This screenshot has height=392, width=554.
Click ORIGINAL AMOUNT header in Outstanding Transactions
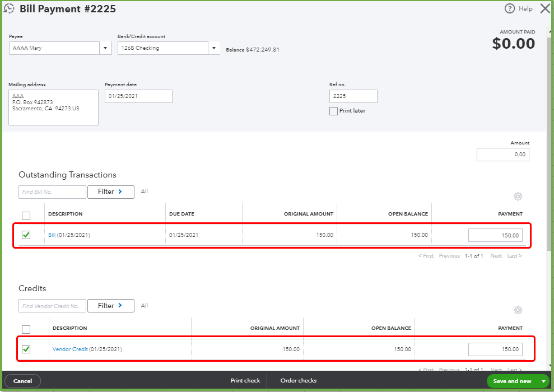[309, 214]
